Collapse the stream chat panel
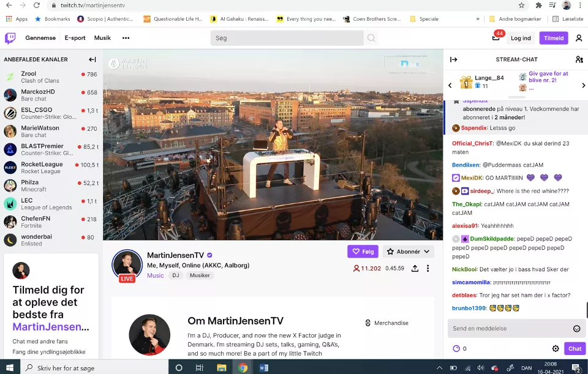Image resolution: width=588 pixels, height=374 pixels. [x=453, y=59]
